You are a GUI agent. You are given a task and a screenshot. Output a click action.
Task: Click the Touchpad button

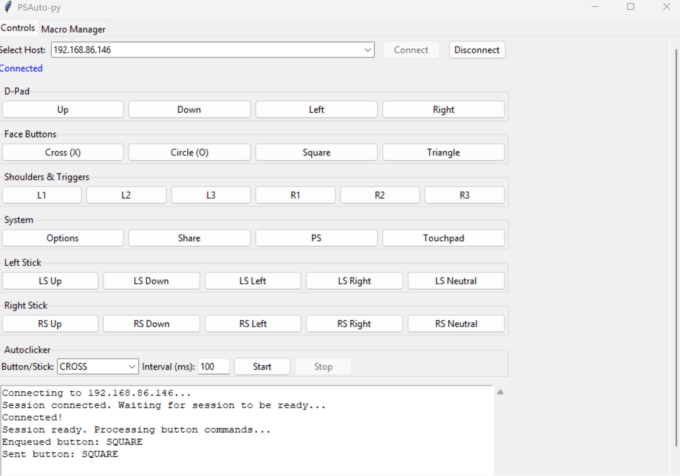click(x=443, y=238)
